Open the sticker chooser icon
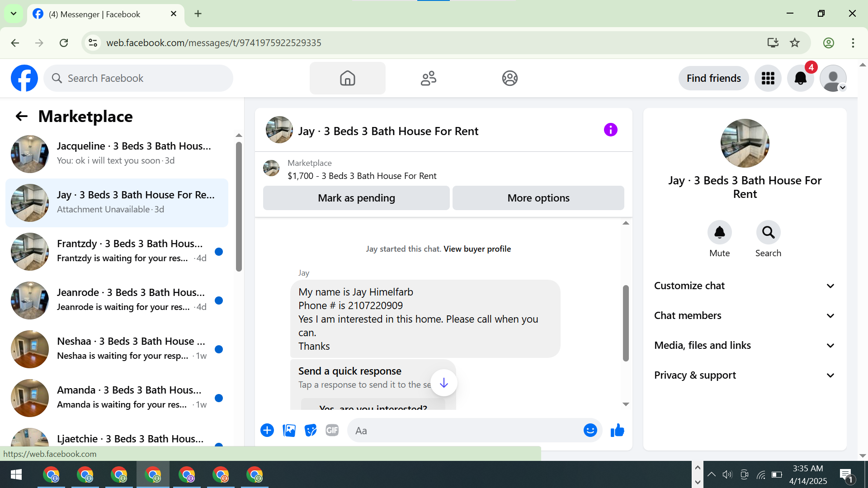Viewport: 868px width, 488px height. (x=311, y=431)
